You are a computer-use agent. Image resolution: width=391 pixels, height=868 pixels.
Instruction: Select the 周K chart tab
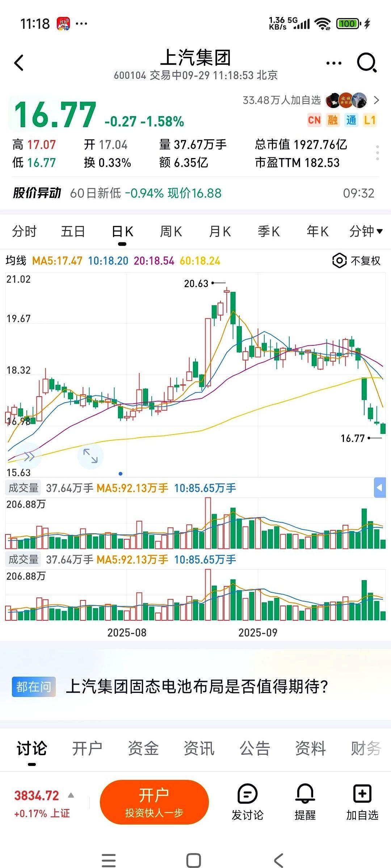tap(171, 231)
